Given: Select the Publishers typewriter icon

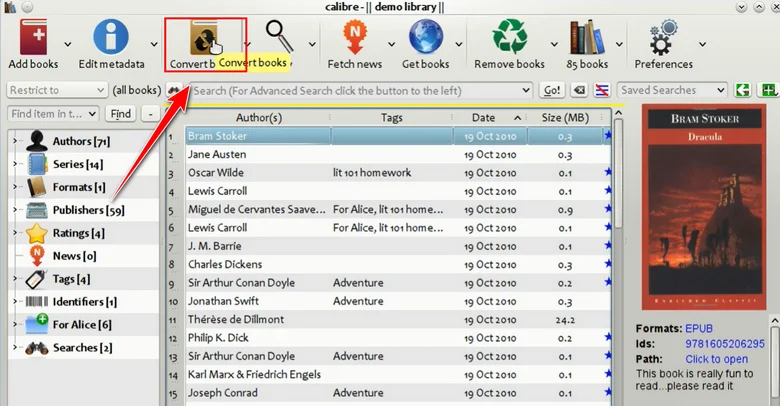Looking at the screenshot, I should click(37, 210).
